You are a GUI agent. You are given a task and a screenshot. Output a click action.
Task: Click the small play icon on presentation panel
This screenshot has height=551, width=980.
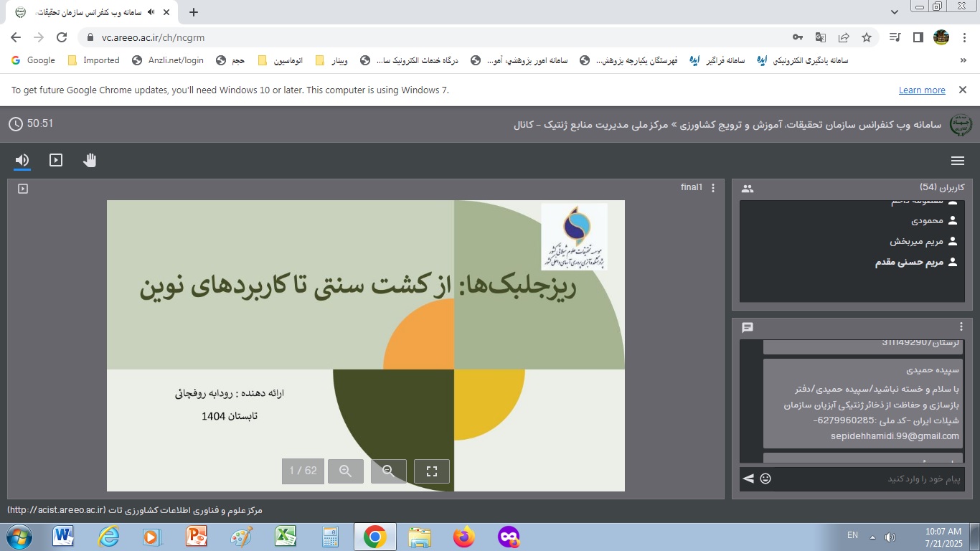23,189
